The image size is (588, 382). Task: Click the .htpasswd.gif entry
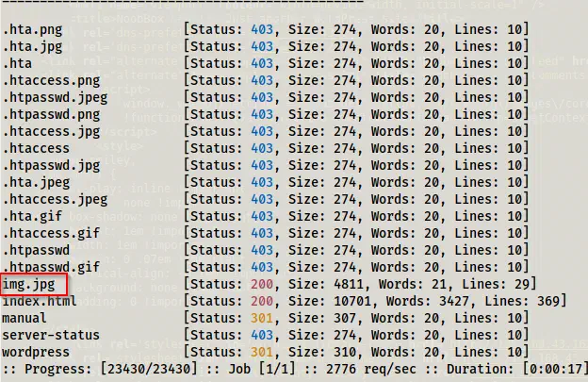point(52,267)
